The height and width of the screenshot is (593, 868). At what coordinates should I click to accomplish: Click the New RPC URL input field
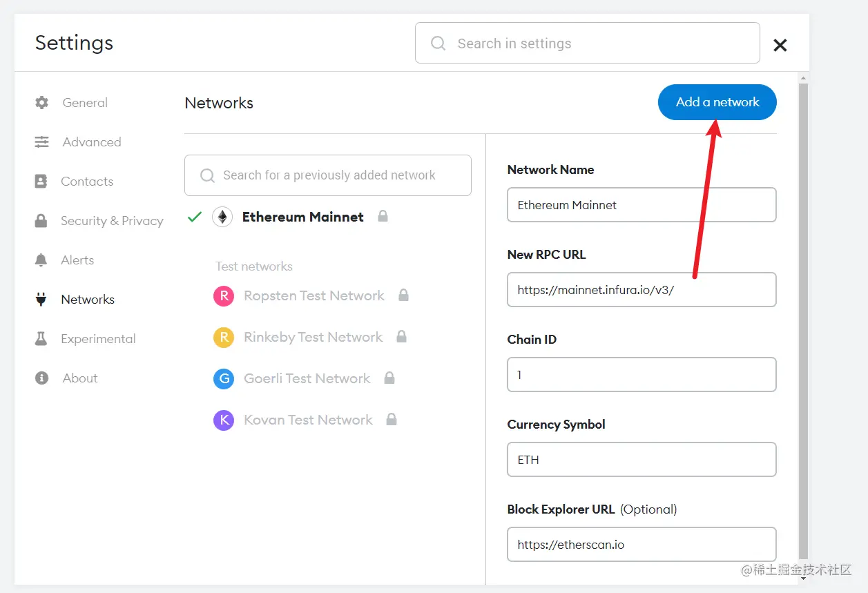click(642, 290)
